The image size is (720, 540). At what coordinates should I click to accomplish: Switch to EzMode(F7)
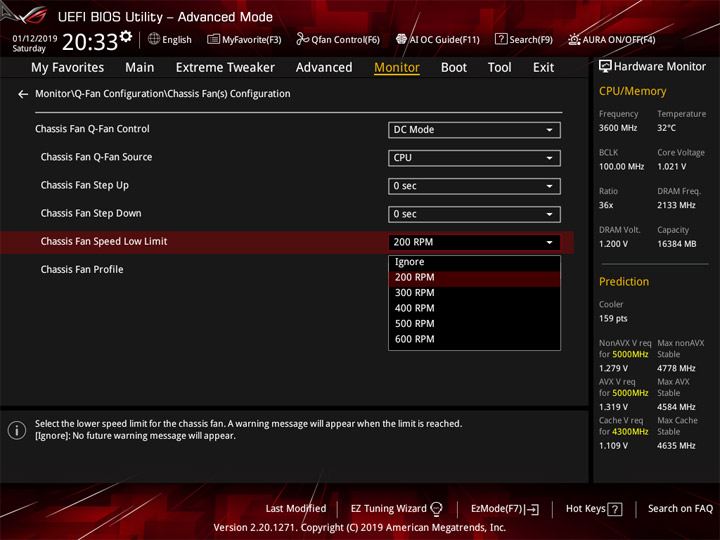coord(496,509)
